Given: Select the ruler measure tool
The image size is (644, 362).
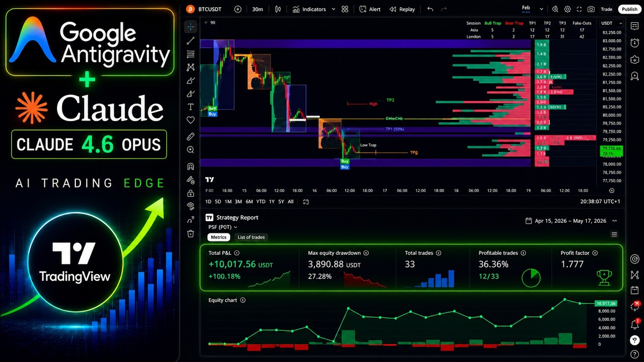Looking at the screenshot, I should [191, 136].
